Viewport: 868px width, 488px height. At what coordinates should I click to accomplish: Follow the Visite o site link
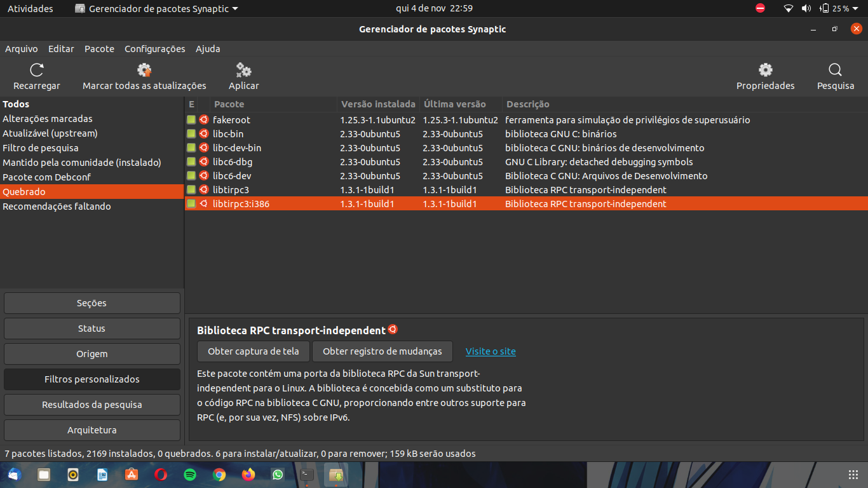click(491, 351)
